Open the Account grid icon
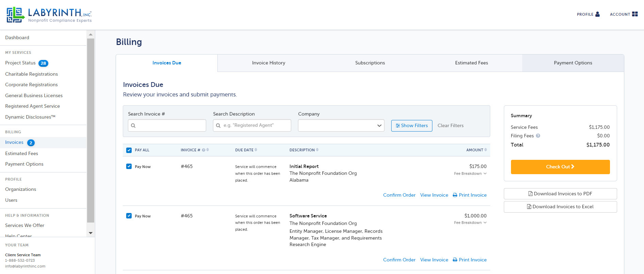Screen dimensions: 644x274 635,14
